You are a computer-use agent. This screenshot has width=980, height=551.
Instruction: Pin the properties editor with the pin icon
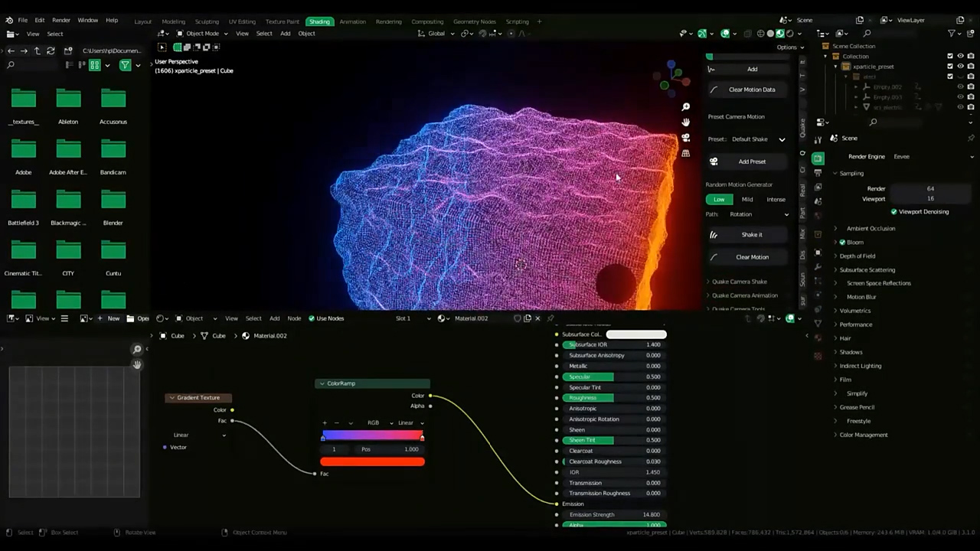coord(971,138)
